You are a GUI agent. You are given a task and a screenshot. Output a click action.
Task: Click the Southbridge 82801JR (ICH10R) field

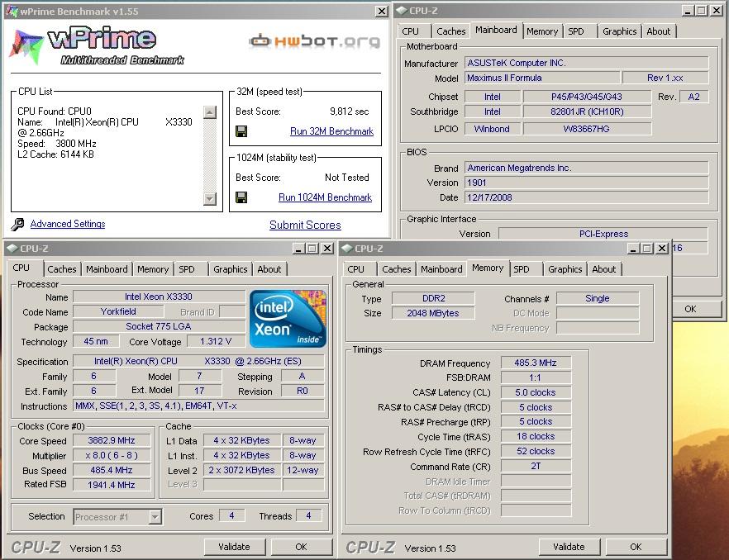[x=587, y=112]
